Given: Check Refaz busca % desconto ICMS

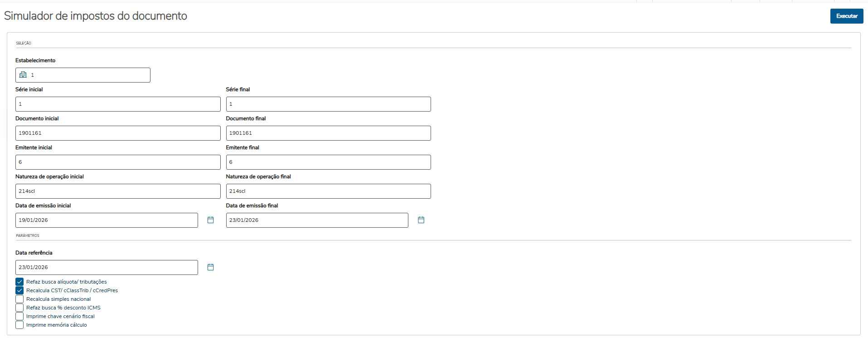Looking at the screenshot, I should tap(19, 308).
